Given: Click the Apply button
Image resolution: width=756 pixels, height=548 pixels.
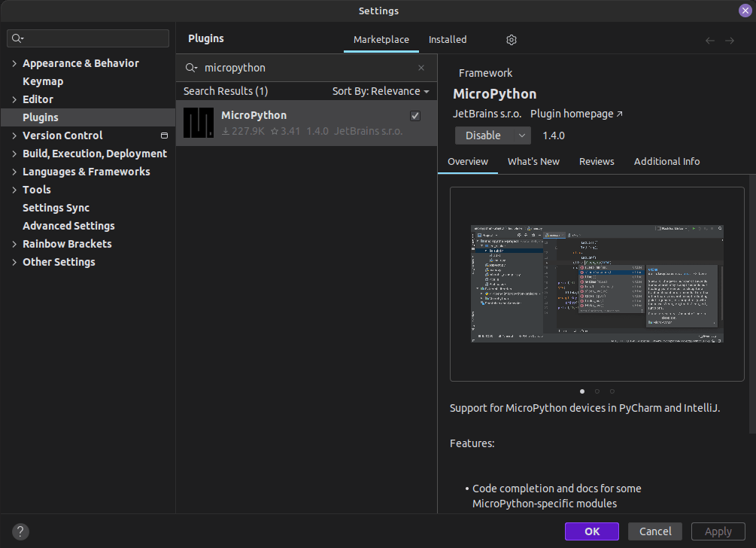Looking at the screenshot, I should [x=718, y=531].
